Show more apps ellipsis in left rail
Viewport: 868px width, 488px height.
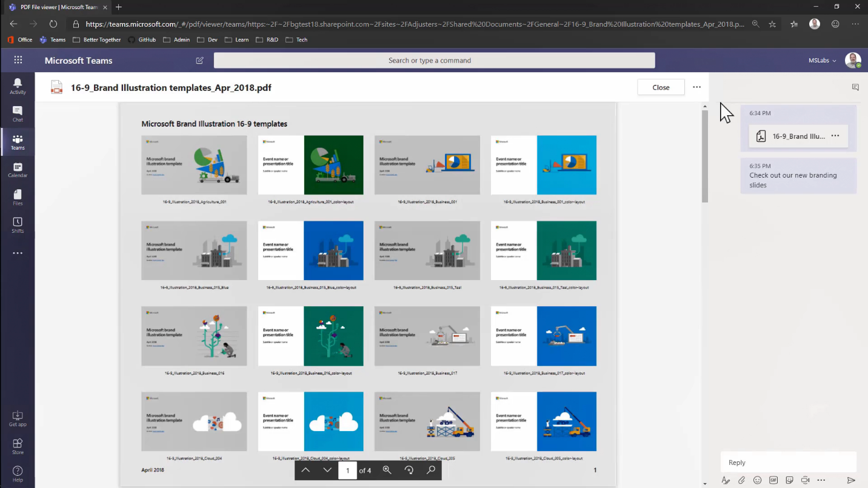(x=18, y=253)
